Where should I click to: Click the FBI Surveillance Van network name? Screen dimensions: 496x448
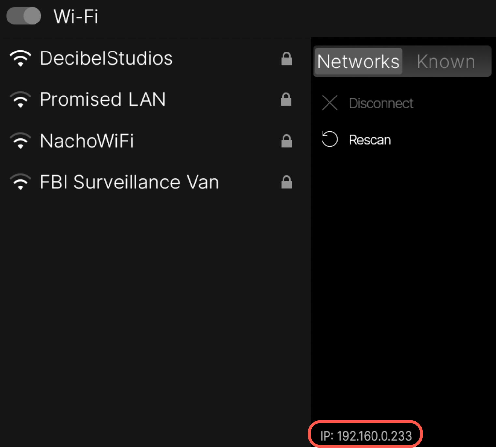pos(129,182)
